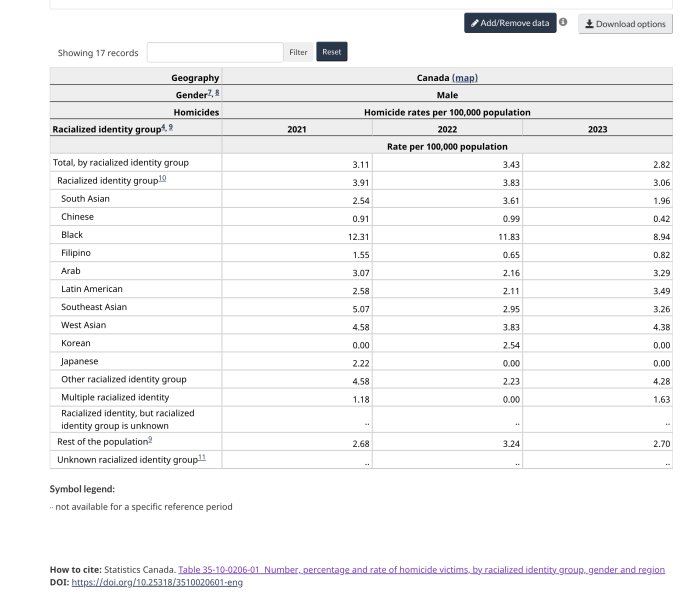Image resolution: width=700 pixels, height=610 pixels.
Task: Open footnote 10 next to Racialized identity group row
Action: (162, 180)
